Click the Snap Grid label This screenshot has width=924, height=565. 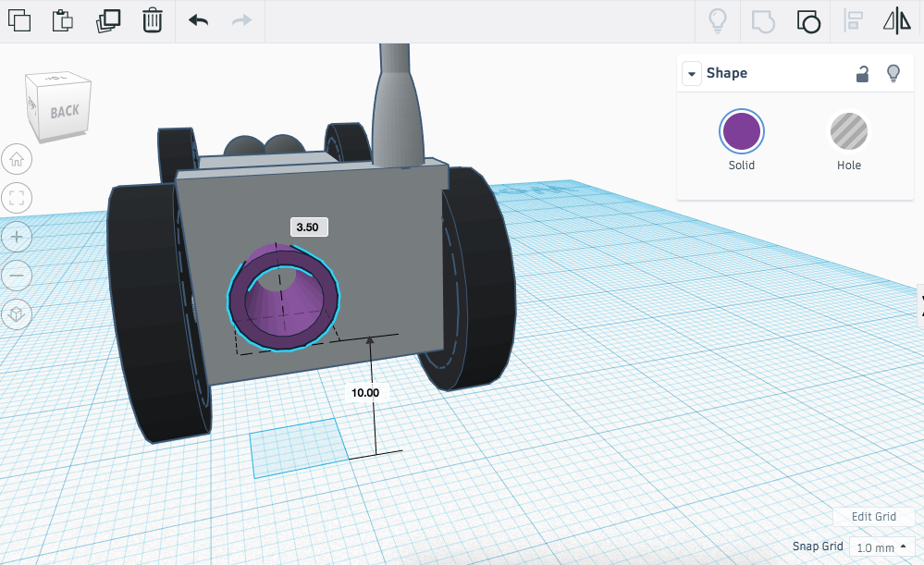[x=818, y=547]
